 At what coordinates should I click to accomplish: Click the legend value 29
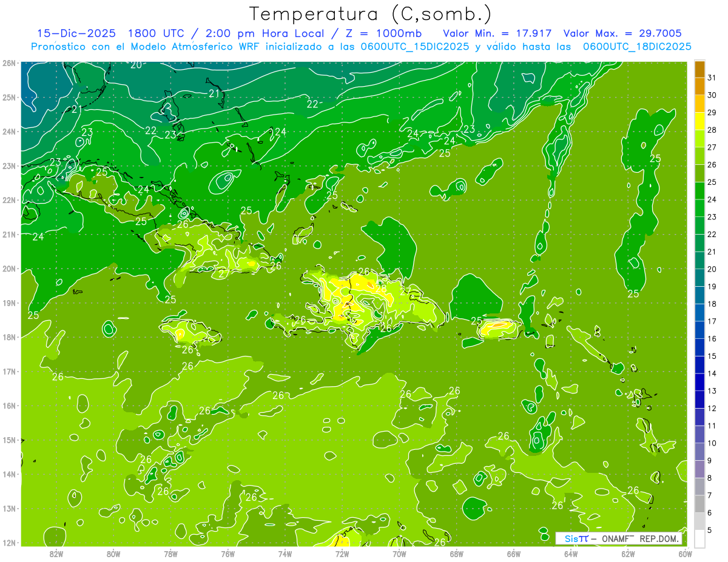click(712, 113)
